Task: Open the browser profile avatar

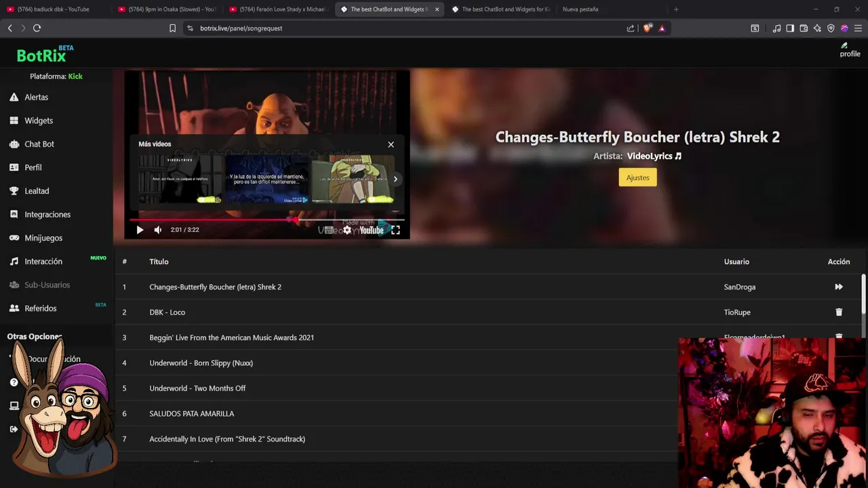Action: pos(844,28)
